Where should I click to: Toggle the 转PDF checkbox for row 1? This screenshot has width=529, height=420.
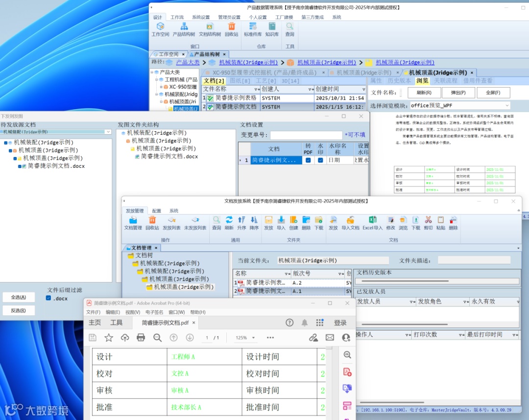[308, 160]
